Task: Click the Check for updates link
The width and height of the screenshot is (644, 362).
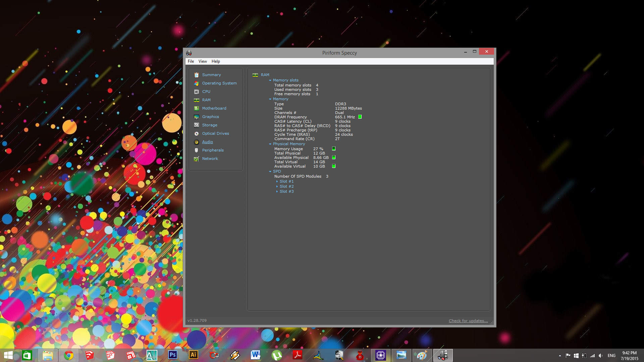Action: tap(468, 321)
